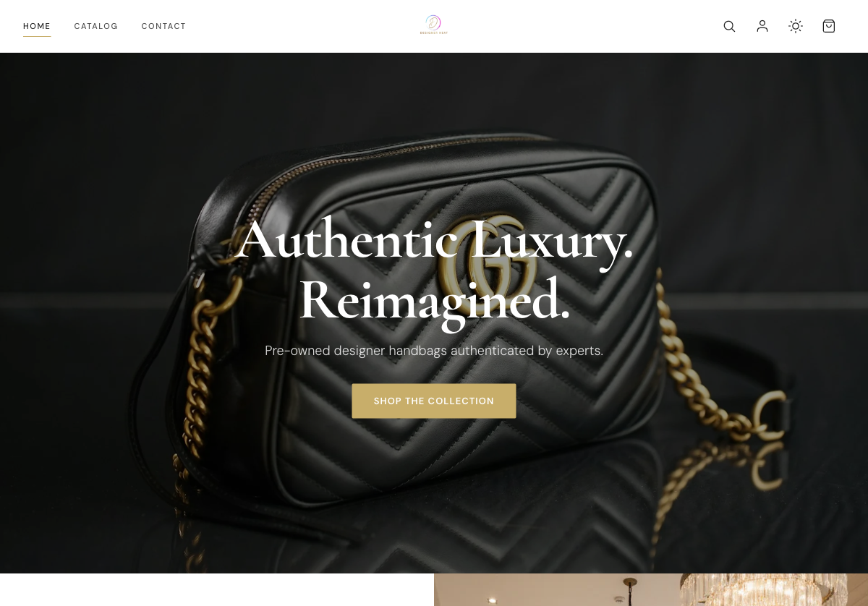
Task: Click the Shop The Collection button
Action: click(x=434, y=401)
